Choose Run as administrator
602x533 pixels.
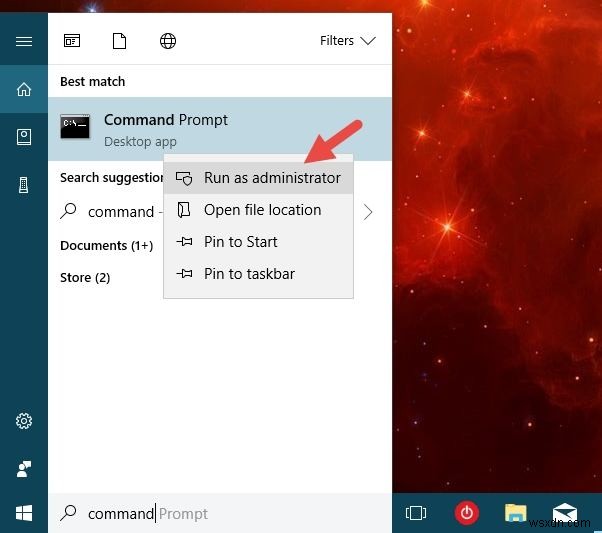point(258,178)
